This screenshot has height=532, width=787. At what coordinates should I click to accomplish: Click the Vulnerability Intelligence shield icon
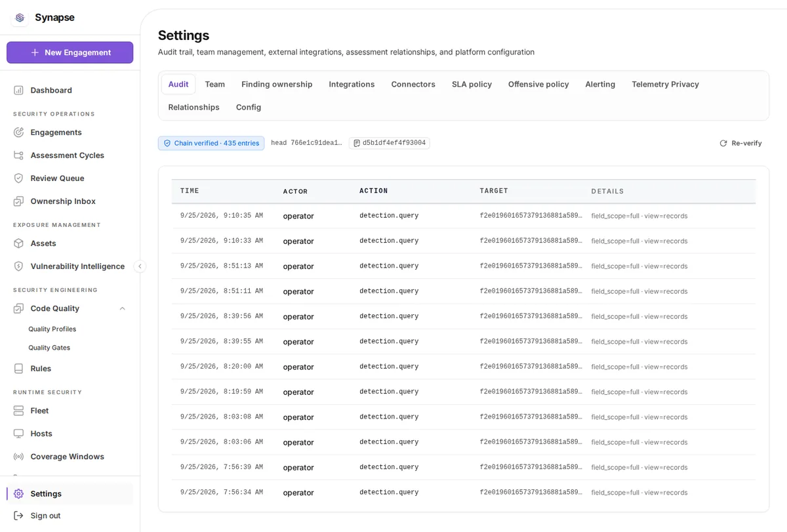(18, 266)
